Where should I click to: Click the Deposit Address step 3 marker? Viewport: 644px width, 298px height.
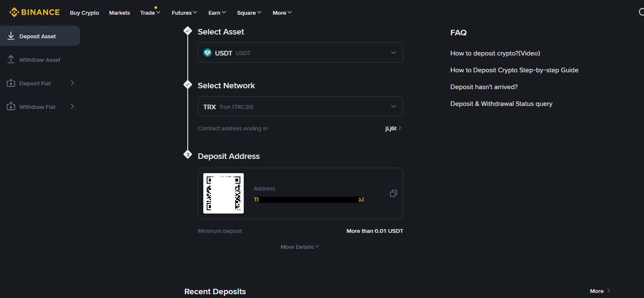(188, 155)
